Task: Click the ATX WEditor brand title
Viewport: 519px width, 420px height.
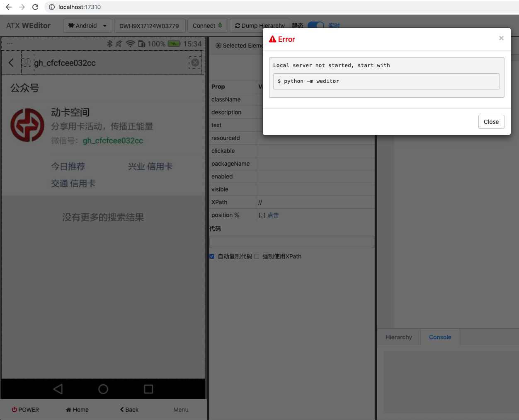Action: click(x=28, y=26)
